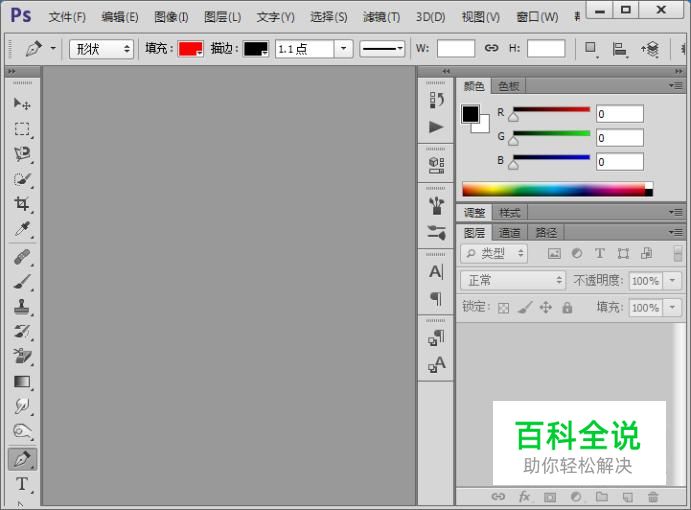
Task: Toggle smart object layer filter
Action: 646,253
